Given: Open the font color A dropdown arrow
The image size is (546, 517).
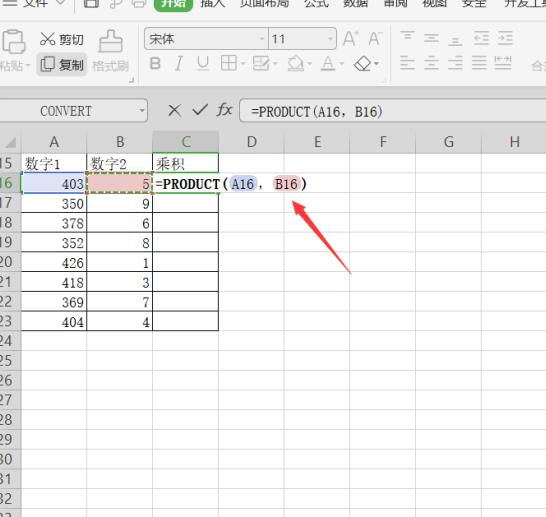Looking at the screenshot, I should click(x=342, y=64).
